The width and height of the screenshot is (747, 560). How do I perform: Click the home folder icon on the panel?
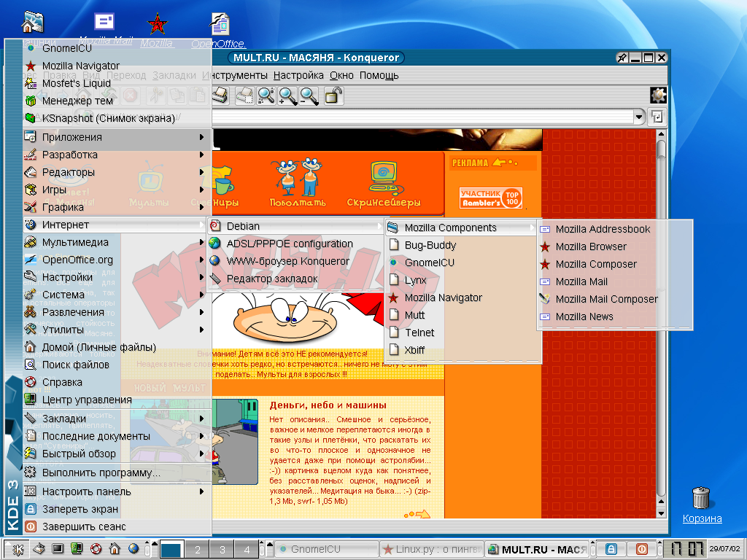coord(115,549)
